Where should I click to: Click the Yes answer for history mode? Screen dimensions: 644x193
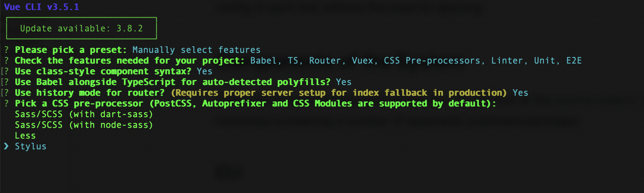point(520,93)
